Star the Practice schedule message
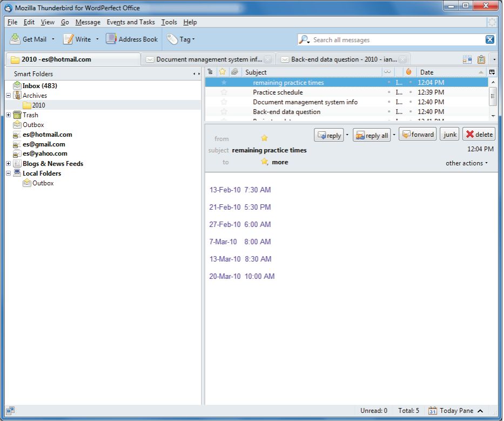The height and width of the screenshot is (421, 504). [224, 92]
